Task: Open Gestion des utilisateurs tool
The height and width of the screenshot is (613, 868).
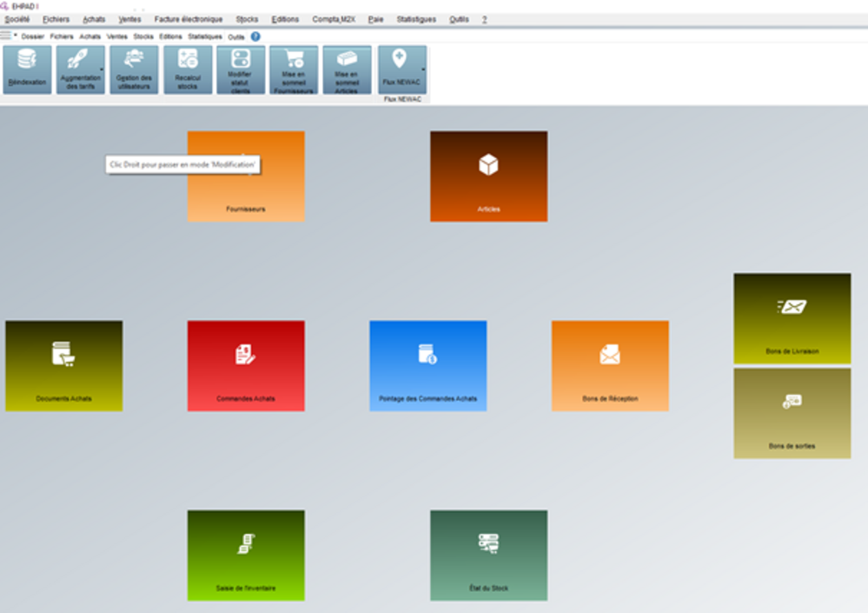Action: (134, 62)
